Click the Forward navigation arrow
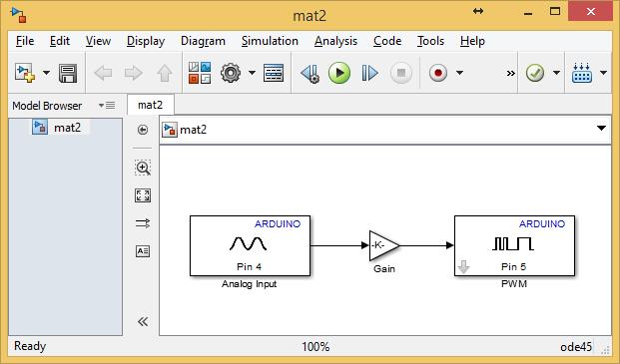The image size is (620, 364). click(x=133, y=73)
